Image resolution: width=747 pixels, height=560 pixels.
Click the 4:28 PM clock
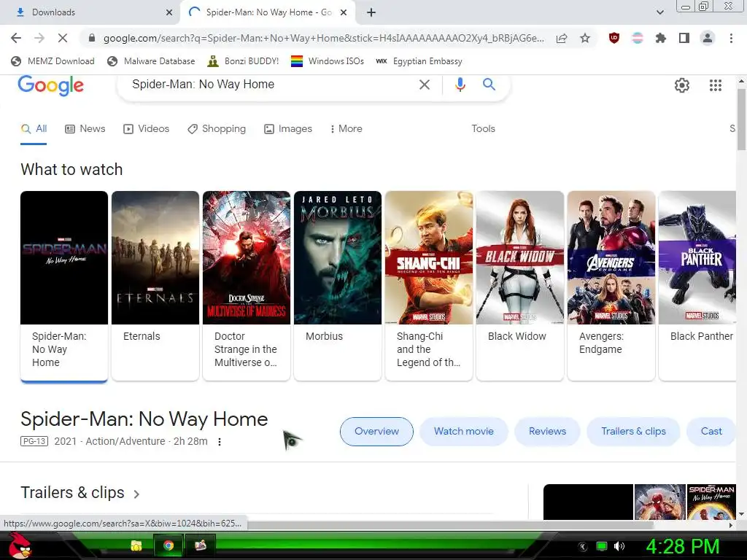[682, 546]
